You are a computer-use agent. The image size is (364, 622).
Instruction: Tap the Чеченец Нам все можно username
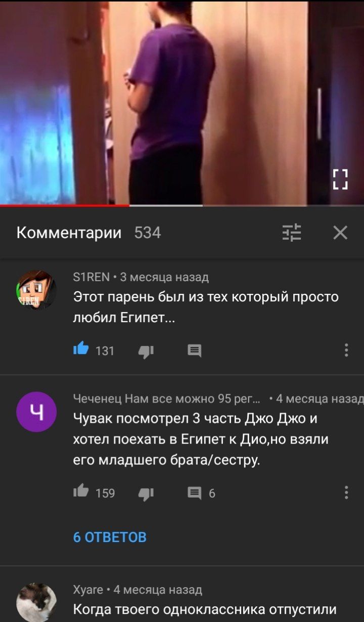pyautogui.click(x=167, y=399)
